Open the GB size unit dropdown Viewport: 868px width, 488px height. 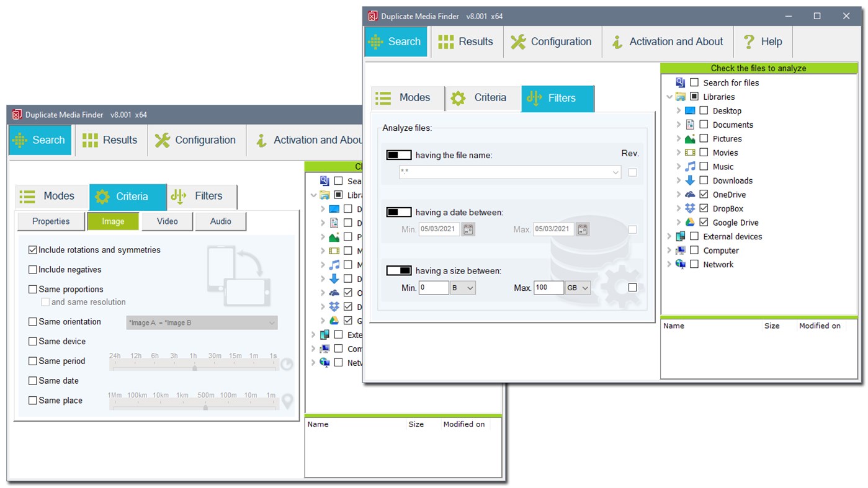click(578, 287)
